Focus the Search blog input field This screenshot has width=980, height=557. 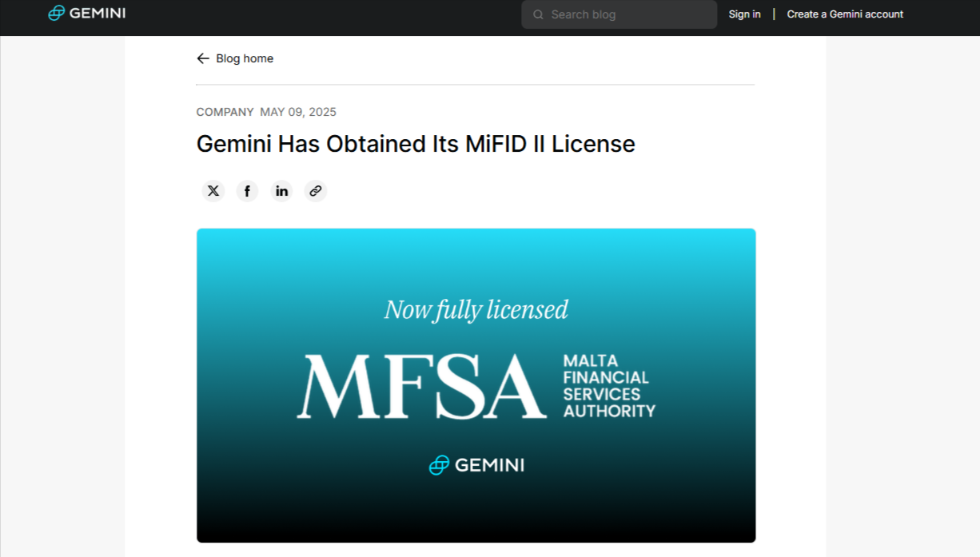click(627, 14)
